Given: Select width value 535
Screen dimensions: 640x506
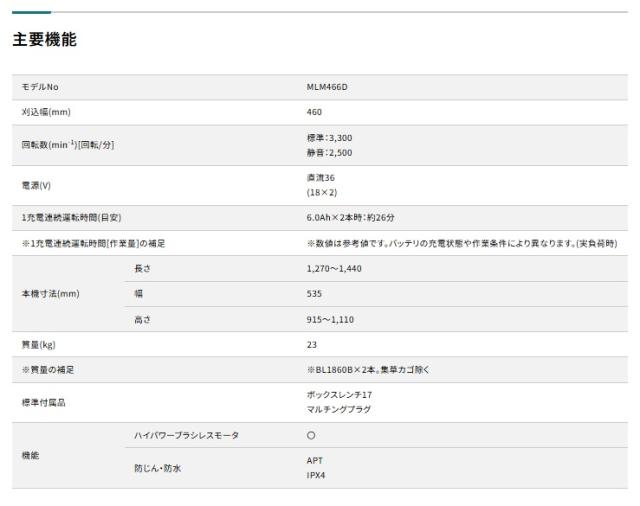Looking at the screenshot, I should [314, 294].
